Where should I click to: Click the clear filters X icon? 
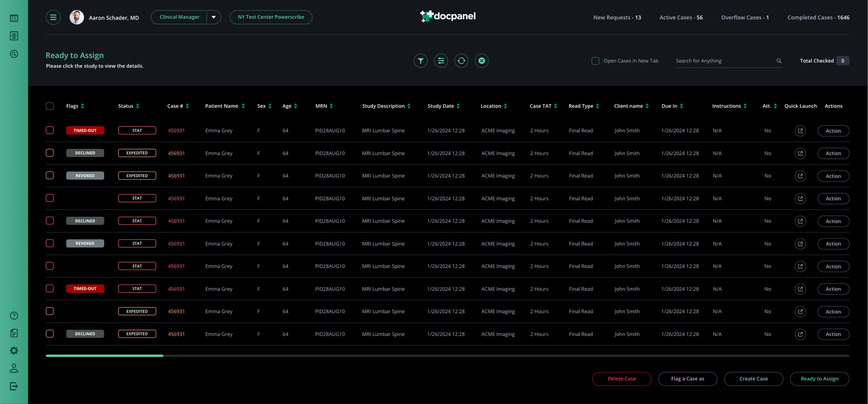pyautogui.click(x=482, y=61)
